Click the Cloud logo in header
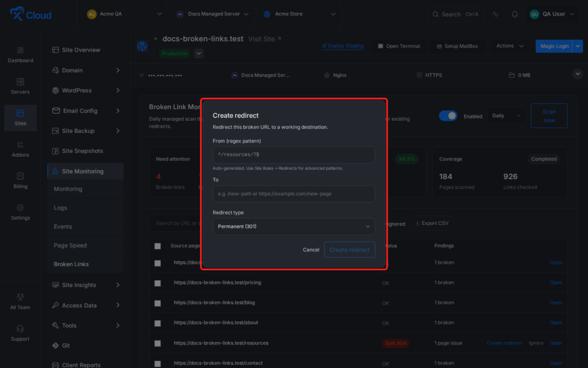588x368 pixels. (x=30, y=14)
